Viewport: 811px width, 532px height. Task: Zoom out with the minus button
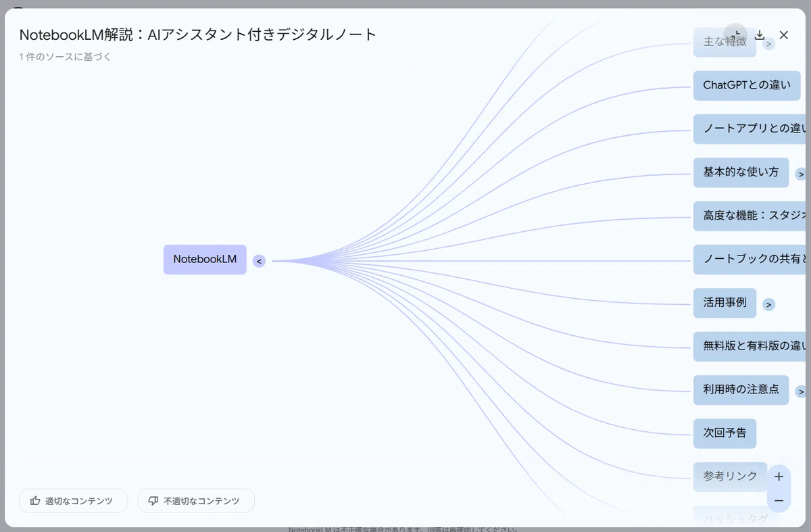tap(779, 501)
